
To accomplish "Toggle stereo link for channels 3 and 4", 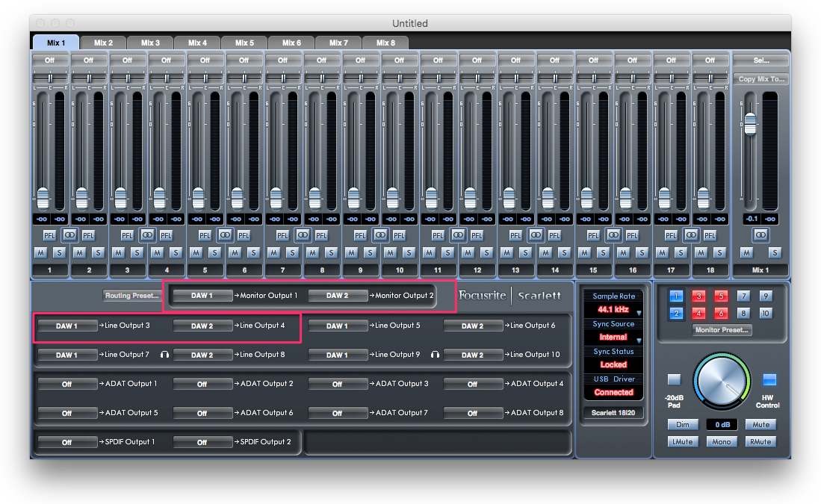I will pos(147,235).
